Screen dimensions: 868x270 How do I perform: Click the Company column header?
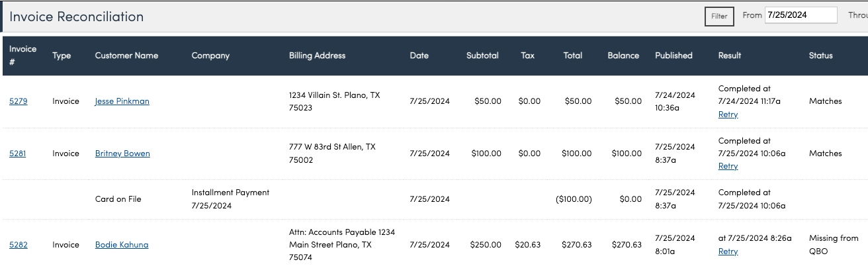[210, 56]
